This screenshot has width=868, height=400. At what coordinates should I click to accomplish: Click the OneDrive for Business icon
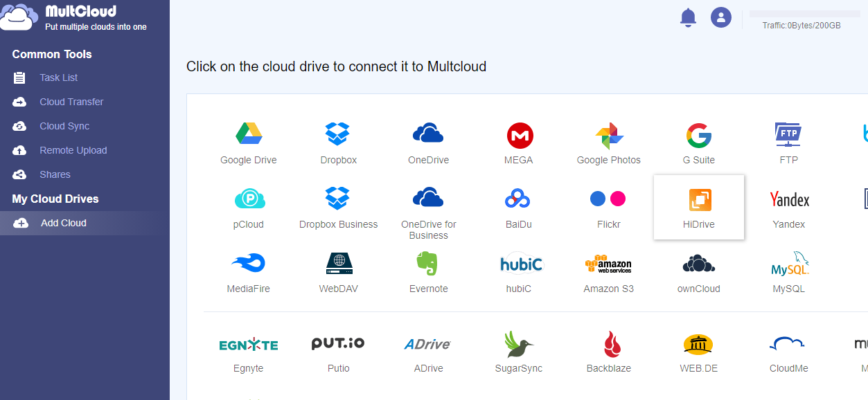[428, 197]
